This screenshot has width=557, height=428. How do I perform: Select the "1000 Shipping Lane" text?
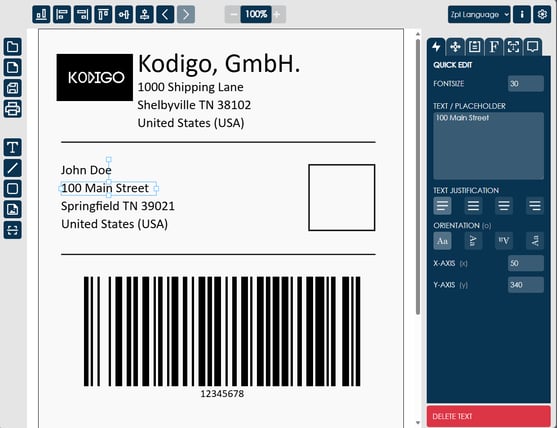190,87
